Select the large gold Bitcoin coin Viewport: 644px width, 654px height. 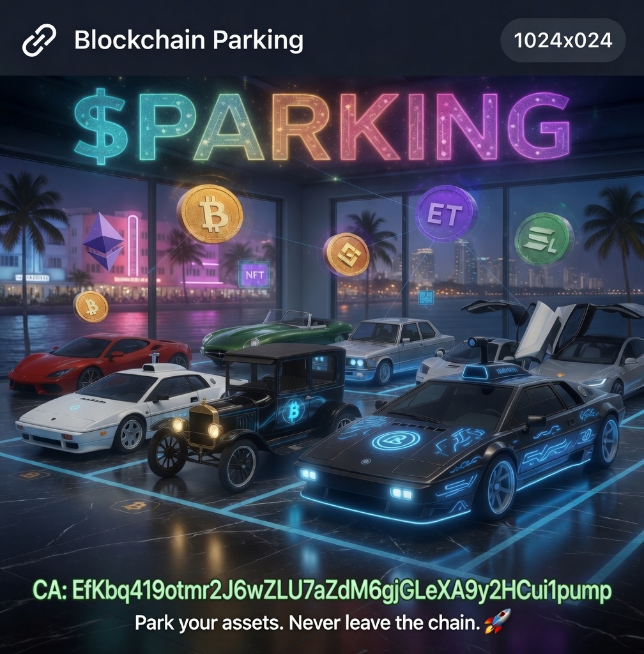click(210, 214)
